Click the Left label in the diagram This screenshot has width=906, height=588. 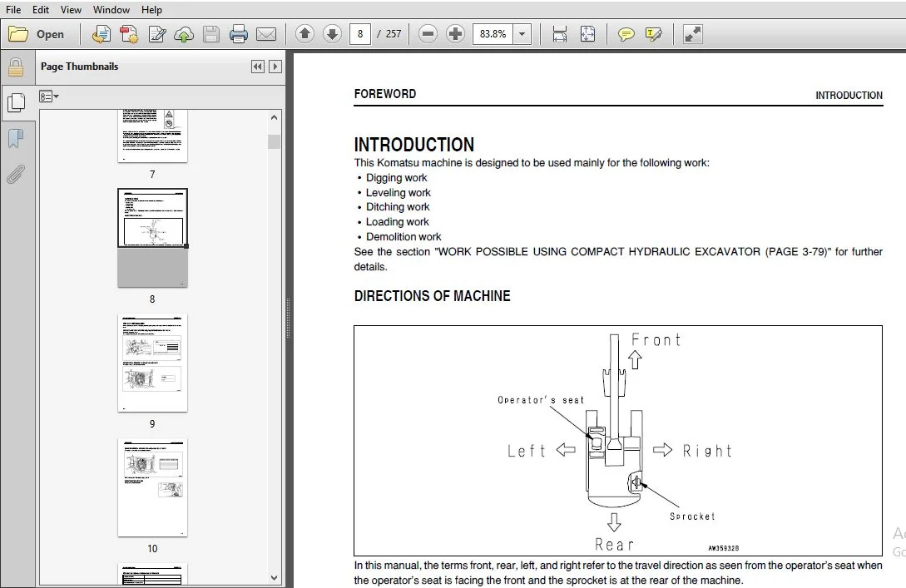pos(526,451)
